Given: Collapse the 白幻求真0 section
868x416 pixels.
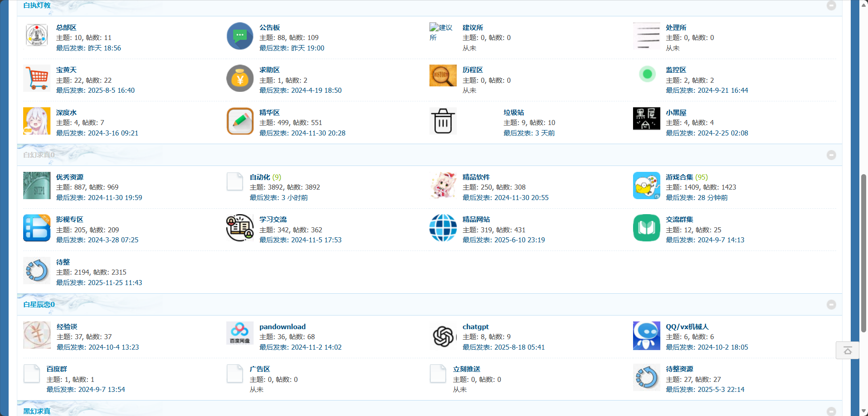Looking at the screenshot, I should [832, 155].
